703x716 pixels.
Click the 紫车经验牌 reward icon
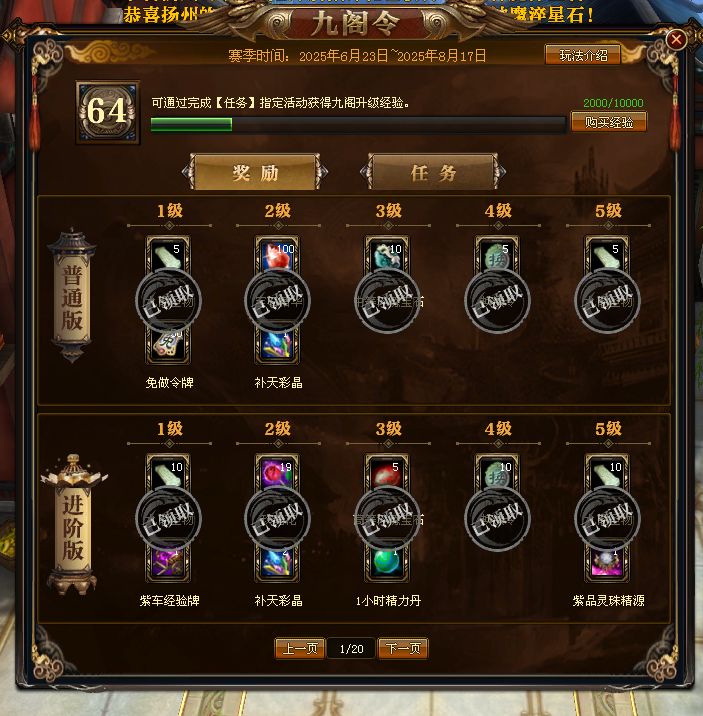168,563
